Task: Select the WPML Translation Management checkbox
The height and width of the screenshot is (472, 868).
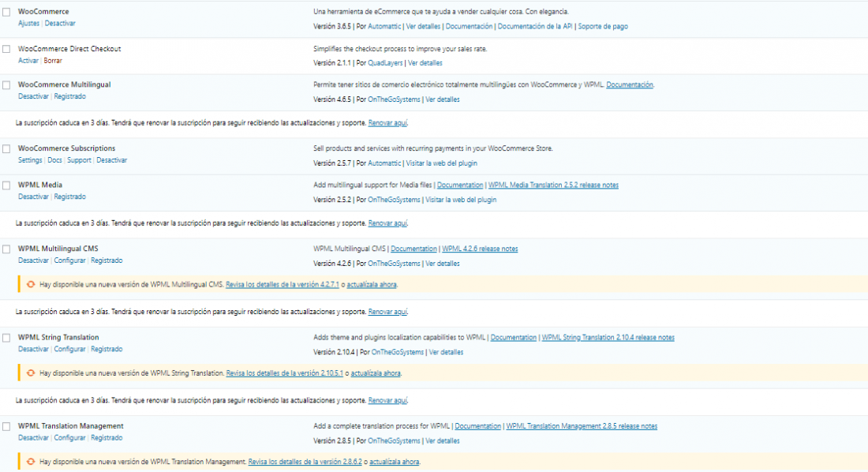Action: coord(6,426)
